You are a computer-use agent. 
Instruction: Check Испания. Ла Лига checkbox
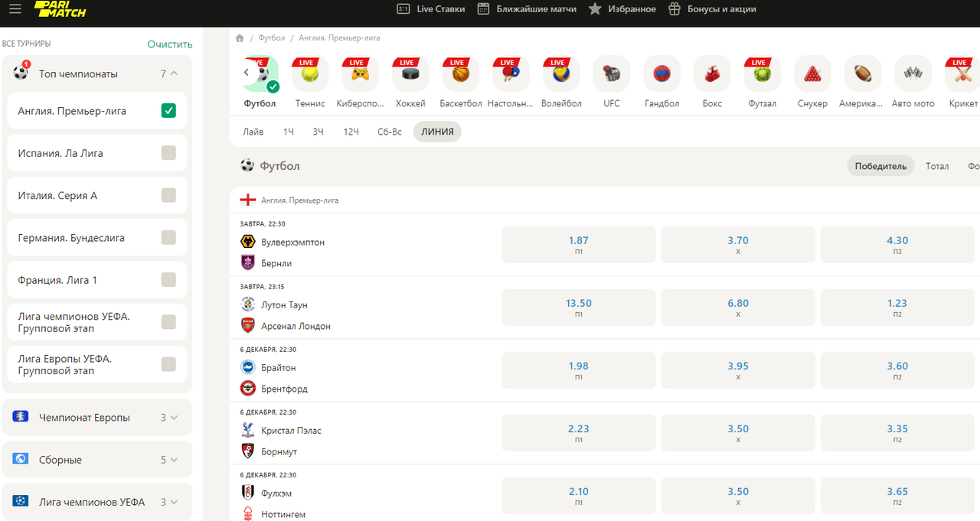(168, 153)
